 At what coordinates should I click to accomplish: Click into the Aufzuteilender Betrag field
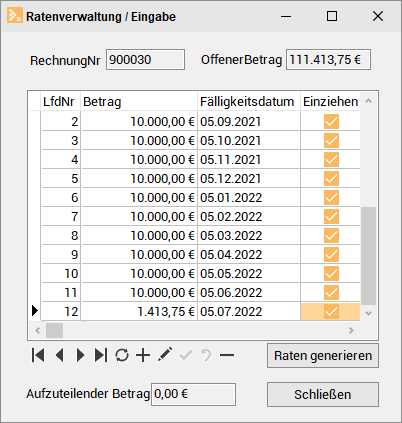click(x=193, y=394)
